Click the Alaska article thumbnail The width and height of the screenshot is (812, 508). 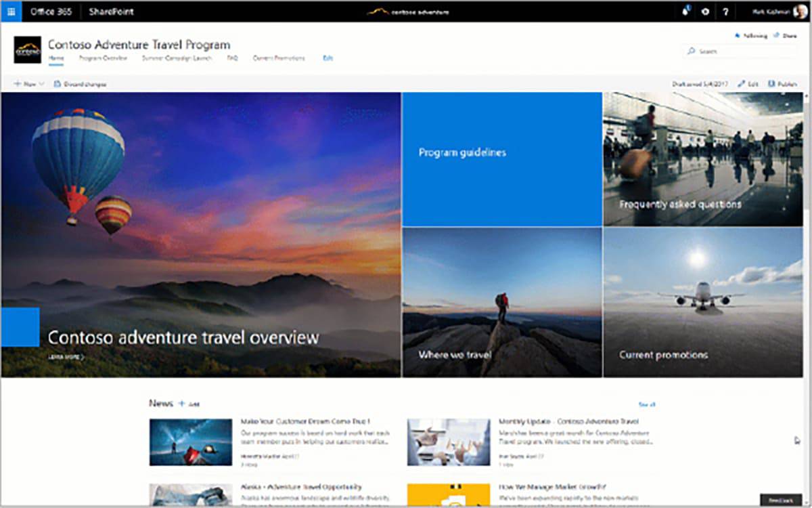click(191, 496)
